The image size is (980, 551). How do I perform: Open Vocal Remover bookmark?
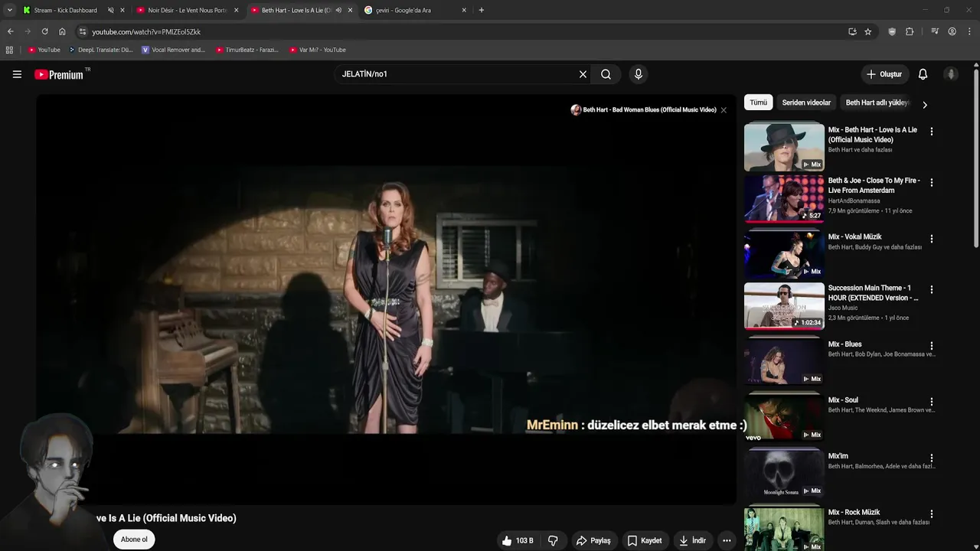(x=174, y=50)
